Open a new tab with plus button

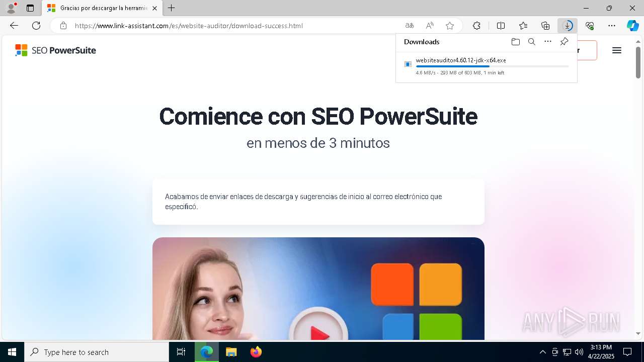click(172, 8)
